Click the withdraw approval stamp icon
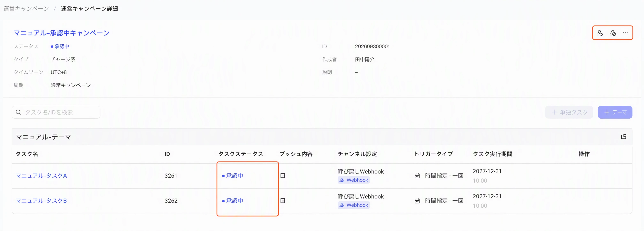The height and width of the screenshot is (231, 644). click(599, 33)
